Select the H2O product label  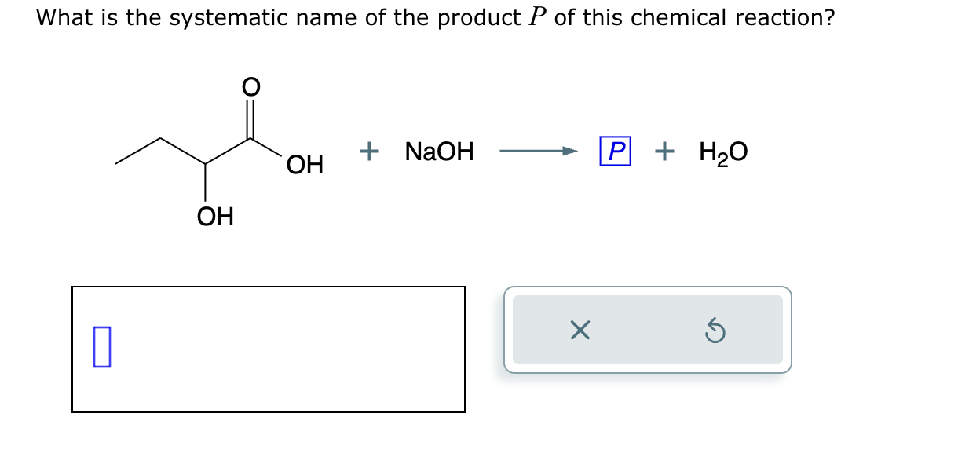coord(722,152)
